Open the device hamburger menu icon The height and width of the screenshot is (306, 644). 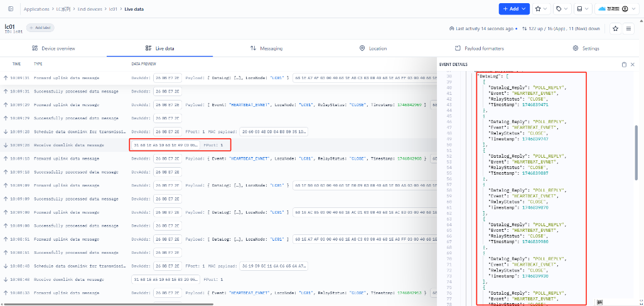pos(628,28)
